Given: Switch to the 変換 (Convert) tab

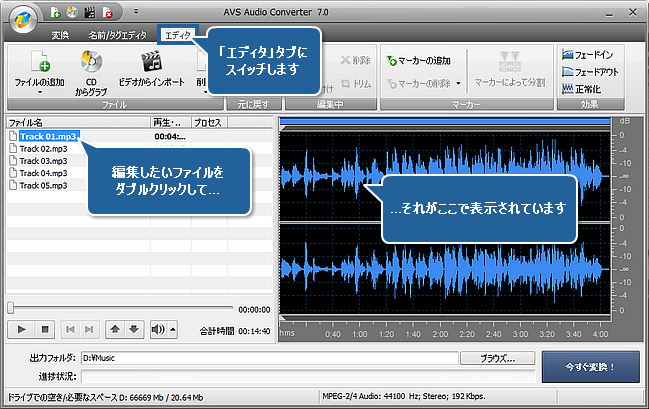Looking at the screenshot, I should [60, 34].
